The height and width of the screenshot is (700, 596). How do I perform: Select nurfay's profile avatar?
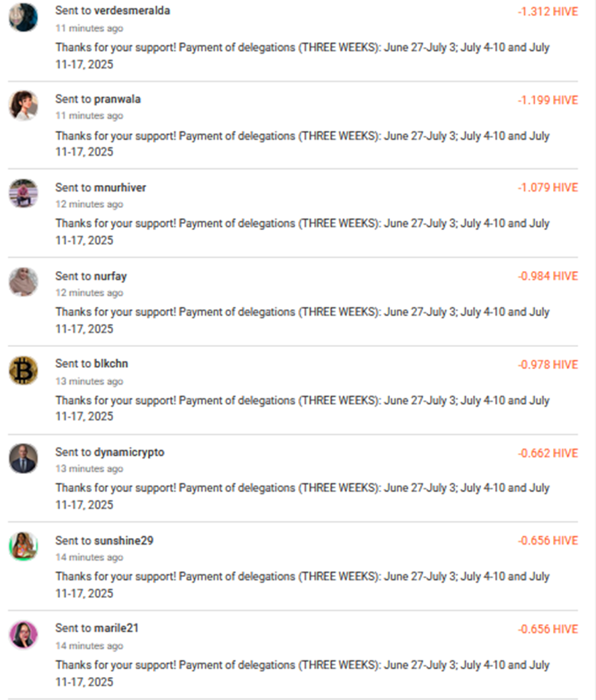pyautogui.click(x=24, y=282)
